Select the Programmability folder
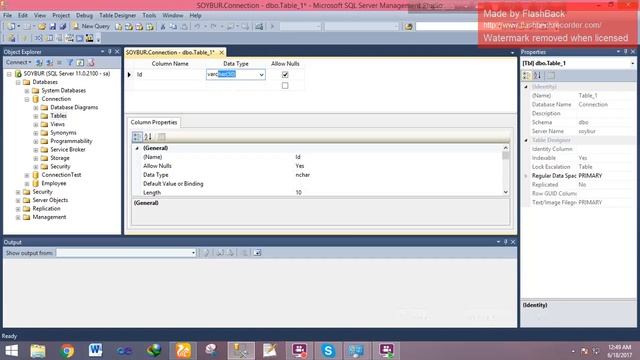The width and height of the screenshot is (640, 360). point(71,141)
